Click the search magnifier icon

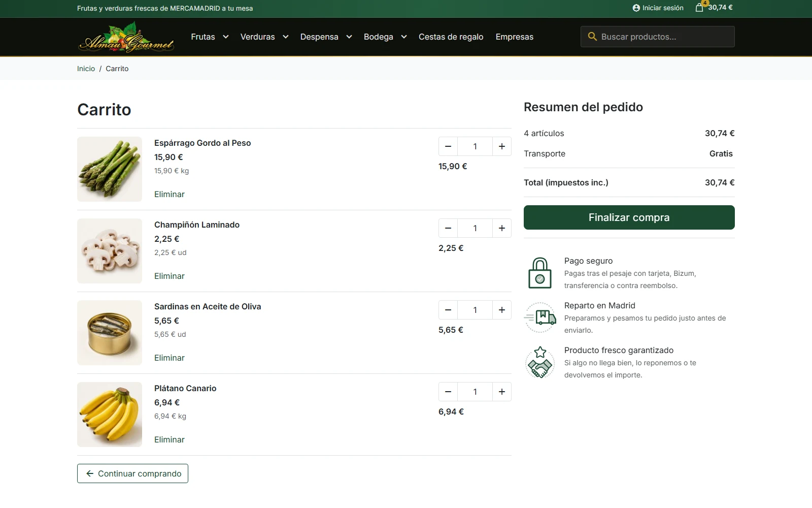click(x=592, y=37)
